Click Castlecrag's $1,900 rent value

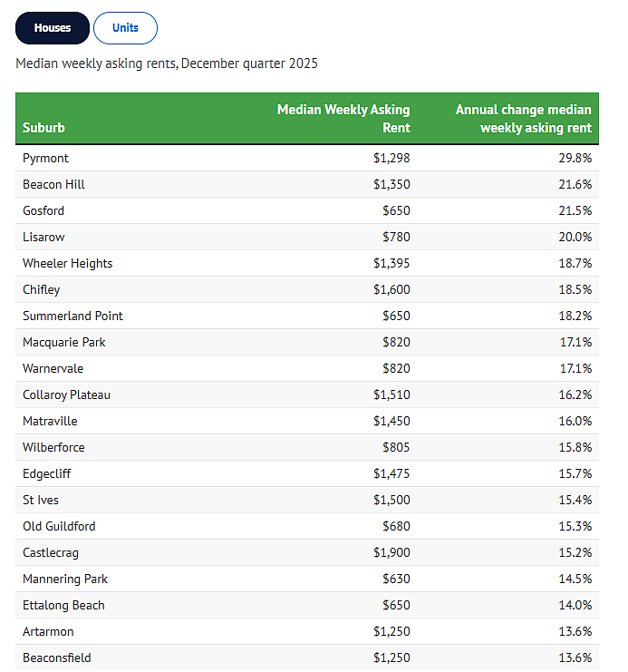tap(391, 552)
